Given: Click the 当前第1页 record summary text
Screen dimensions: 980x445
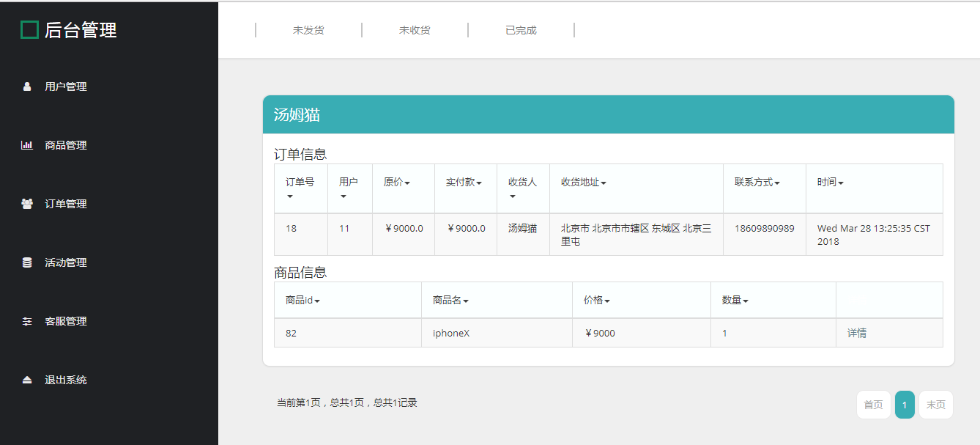Looking at the screenshot, I should tap(347, 402).
